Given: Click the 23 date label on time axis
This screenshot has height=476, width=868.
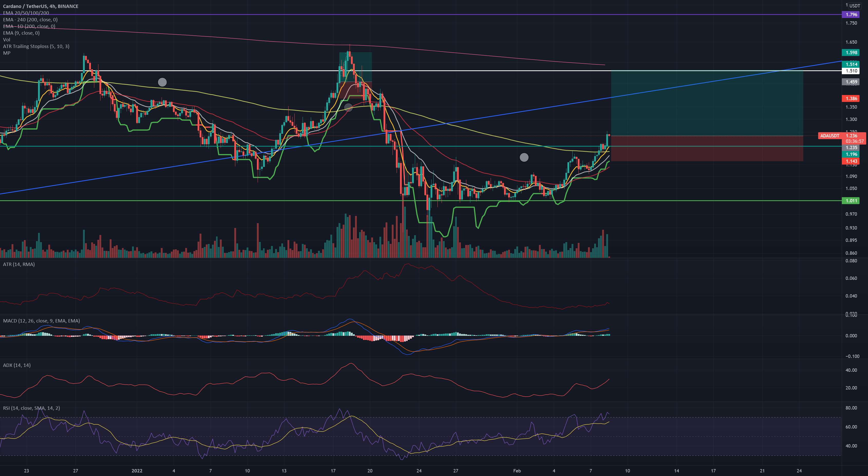Looking at the screenshot, I should tap(27, 471).
